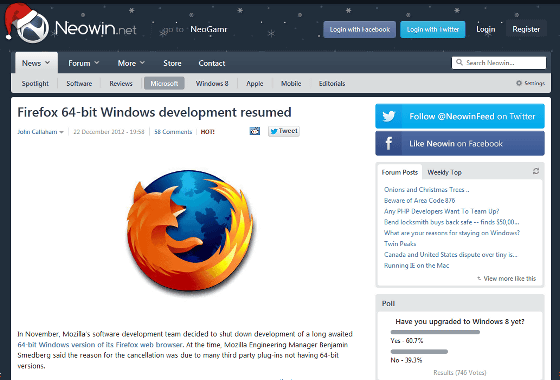The width and height of the screenshot is (560, 380).
Task: Click the Login link
Action: click(486, 29)
